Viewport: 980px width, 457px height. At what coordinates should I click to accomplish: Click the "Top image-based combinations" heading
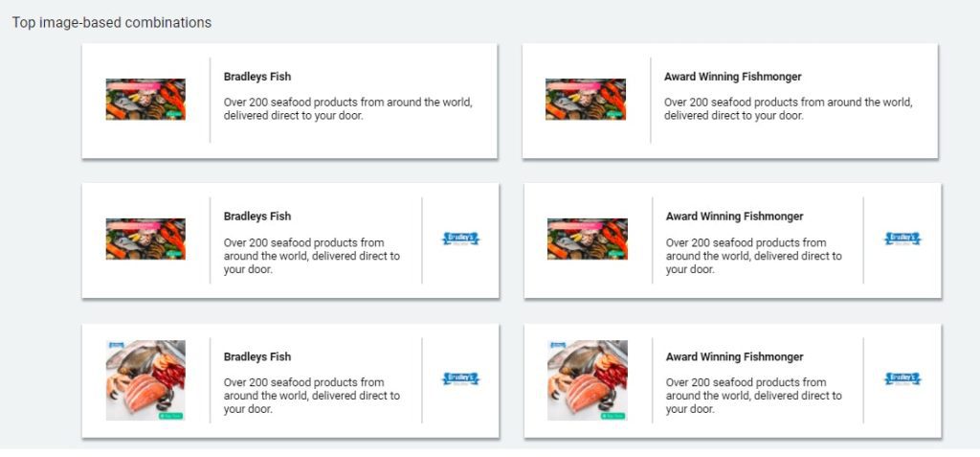tap(112, 22)
